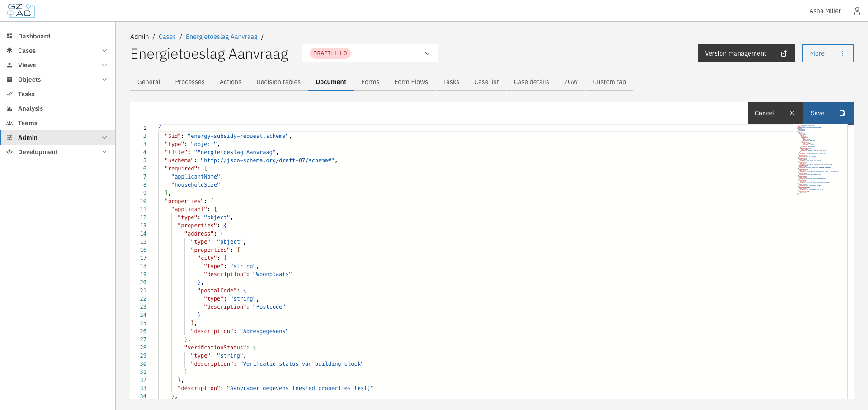Expand the Development sidebar menu chevron
The height and width of the screenshot is (410, 868).
pyautogui.click(x=104, y=152)
